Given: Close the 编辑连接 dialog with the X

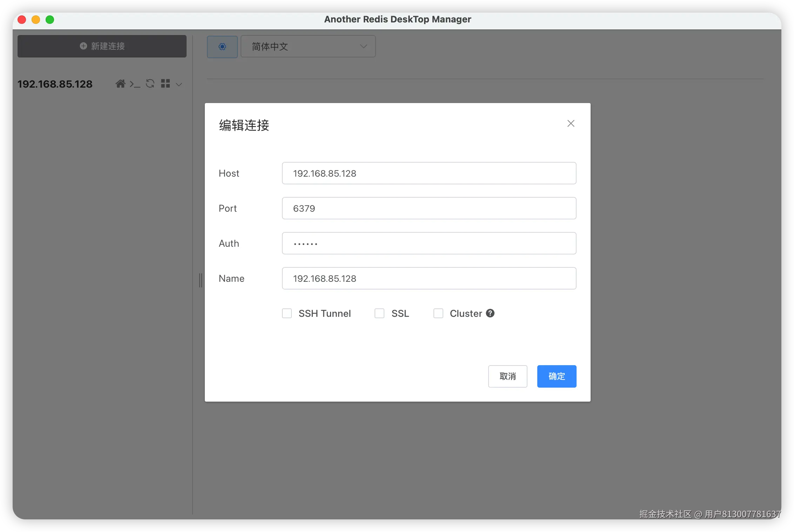Looking at the screenshot, I should pyautogui.click(x=571, y=123).
